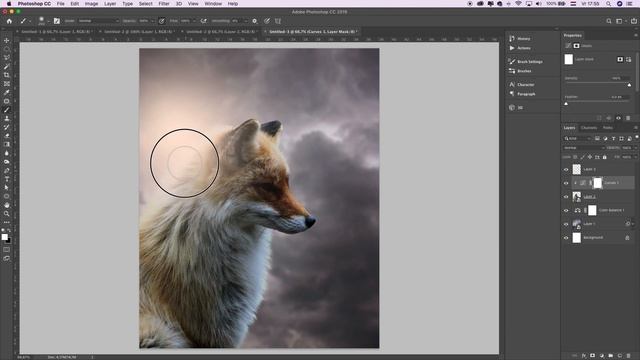640x360 pixels.
Task: Open the layer Kind filter dropdown
Action: click(578, 139)
